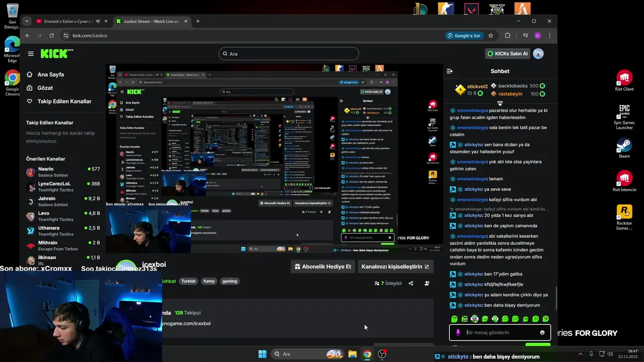Image resolution: width=644 pixels, height=362 pixels.
Task: Click the purple microphone icon in chat input
Action: click(x=458, y=332)
